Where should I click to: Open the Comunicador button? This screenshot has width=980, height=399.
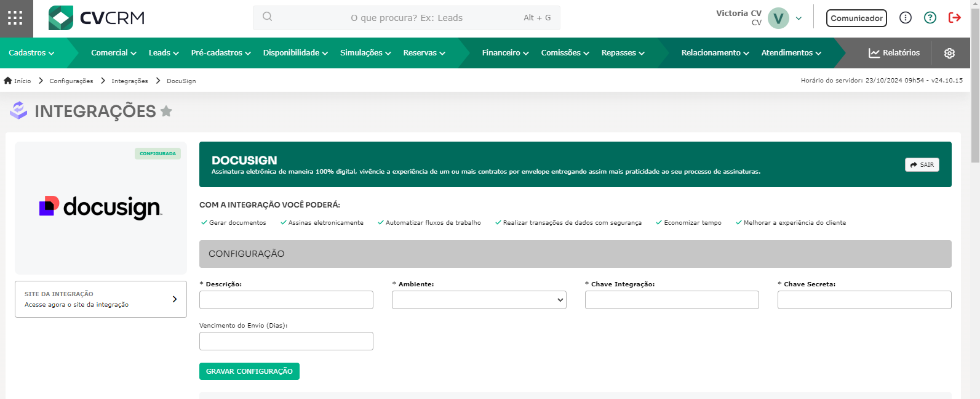coord(856,18)
